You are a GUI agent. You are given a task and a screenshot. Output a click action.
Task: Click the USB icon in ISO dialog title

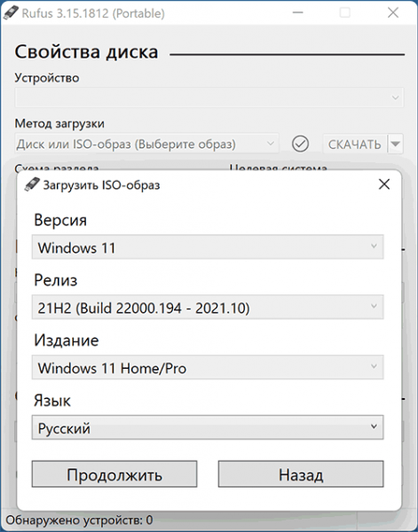pos(32,184)
